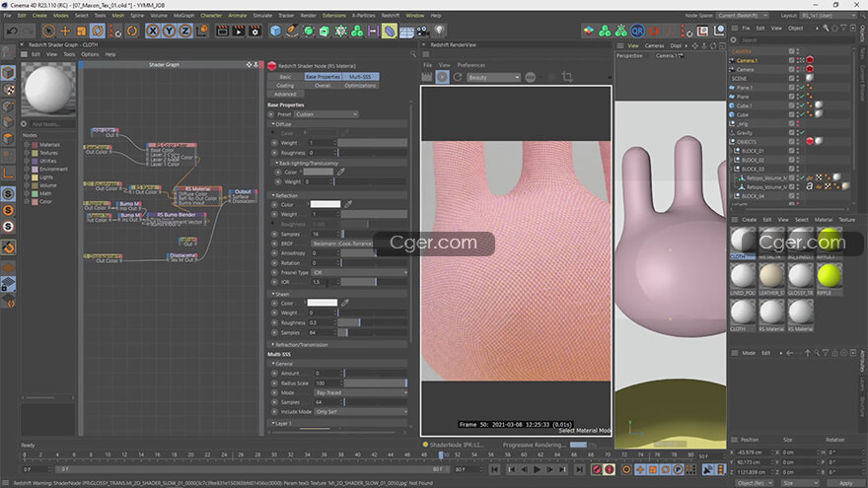Screen dimensions: 868x488
Task: Click Model mode cube icon in left palette
Action: click(x=8, y=73)
